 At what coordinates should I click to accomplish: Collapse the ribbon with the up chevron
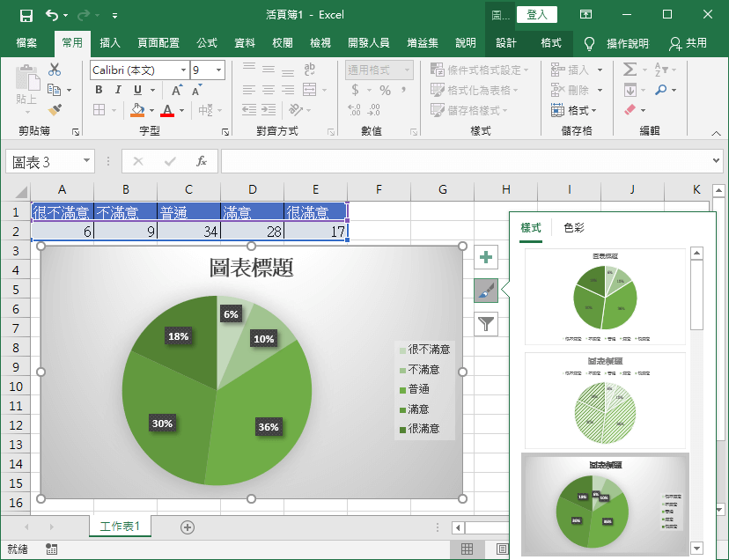point(716,134)
